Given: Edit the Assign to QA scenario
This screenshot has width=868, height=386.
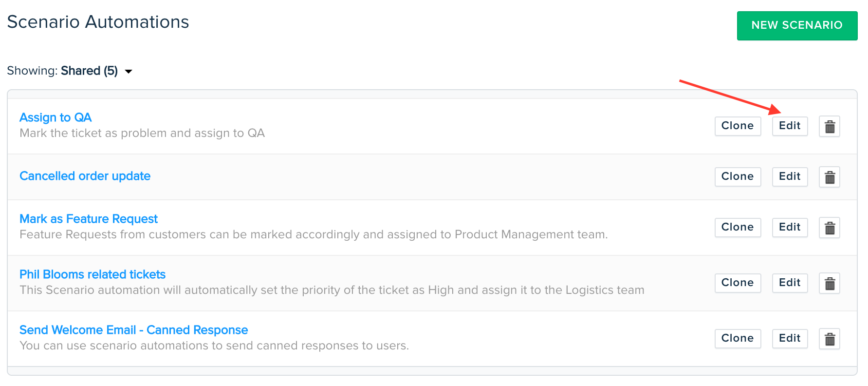Looking at the screenshot, I should pos(790,126).
